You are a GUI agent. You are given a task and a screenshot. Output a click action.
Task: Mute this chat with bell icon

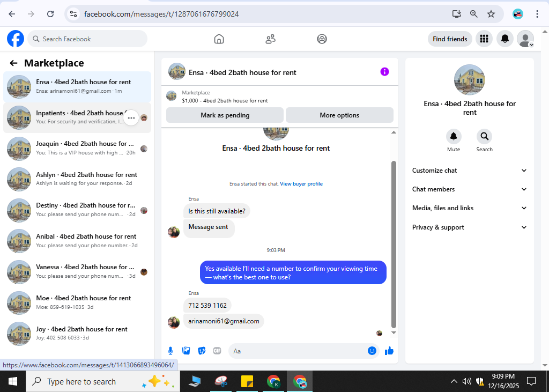[x=454, y=136]
